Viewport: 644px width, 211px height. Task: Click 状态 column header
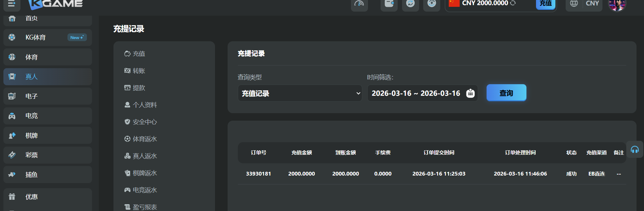(x=571, y=153)
